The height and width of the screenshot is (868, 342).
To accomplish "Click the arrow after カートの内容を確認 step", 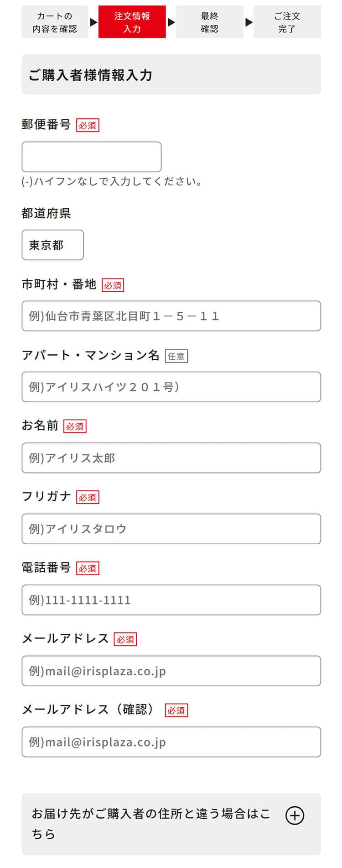I will point(93,22).
